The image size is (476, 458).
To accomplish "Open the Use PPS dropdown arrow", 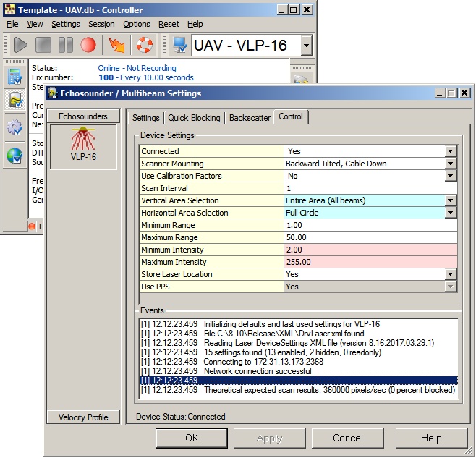I will pyautogui.click(x=451, y=287).
